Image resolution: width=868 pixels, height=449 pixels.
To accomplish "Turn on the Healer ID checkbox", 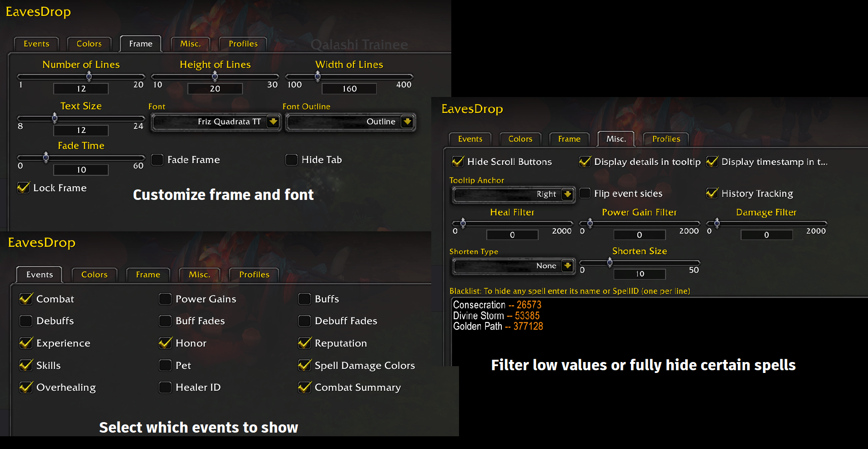I will pyautogui.click(x=165, y=388).
